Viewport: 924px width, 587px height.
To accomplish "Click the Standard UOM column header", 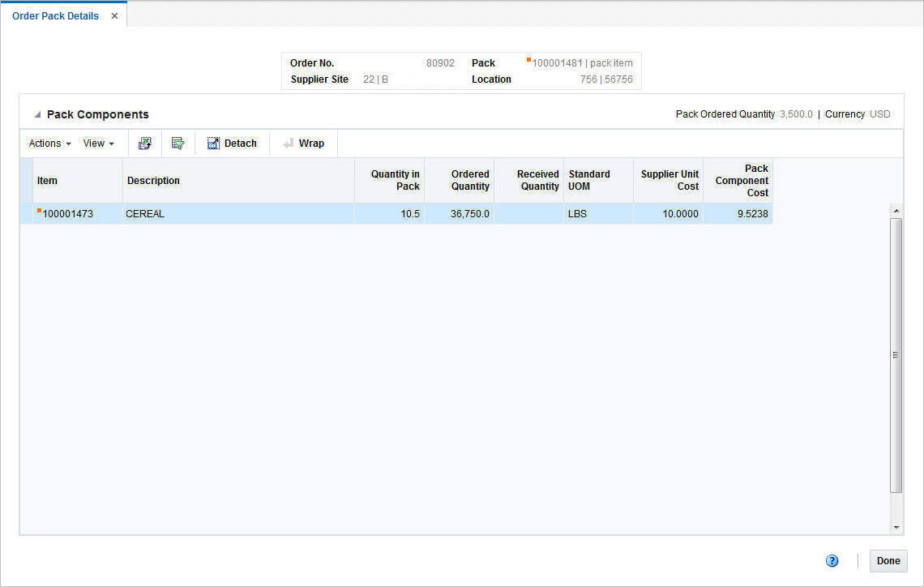I will point(598,180).
